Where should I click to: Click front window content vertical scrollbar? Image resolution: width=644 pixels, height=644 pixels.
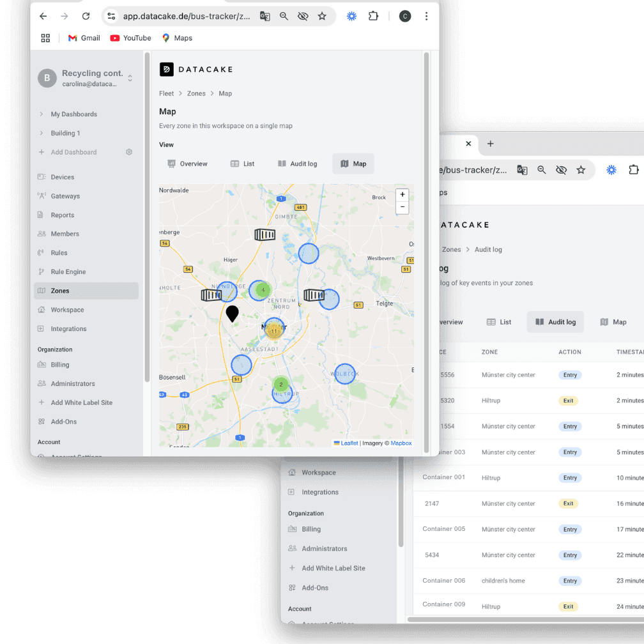(x=426, y=252)
